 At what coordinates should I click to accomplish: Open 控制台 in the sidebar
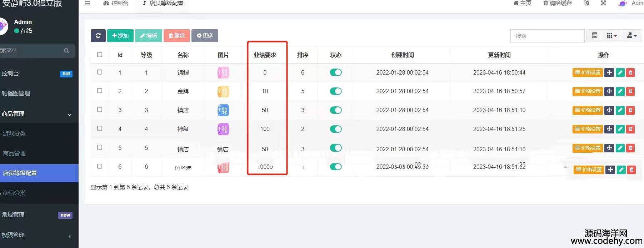point(39,74)
